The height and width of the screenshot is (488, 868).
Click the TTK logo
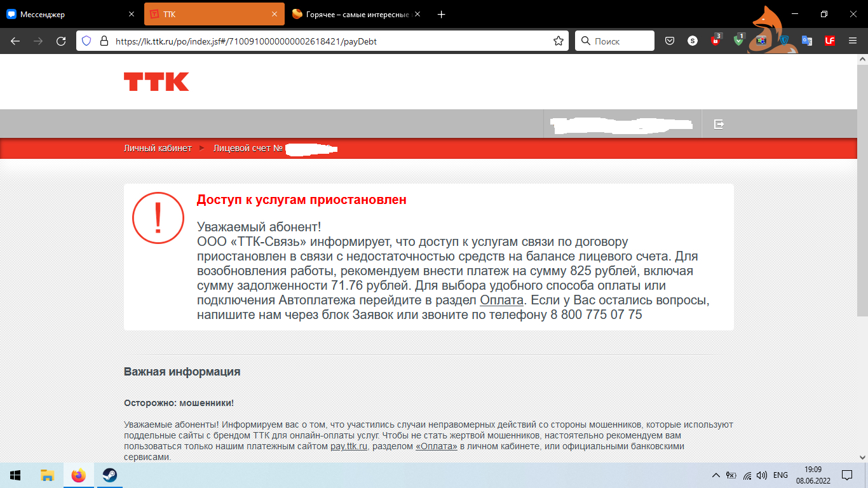point(156,82)
